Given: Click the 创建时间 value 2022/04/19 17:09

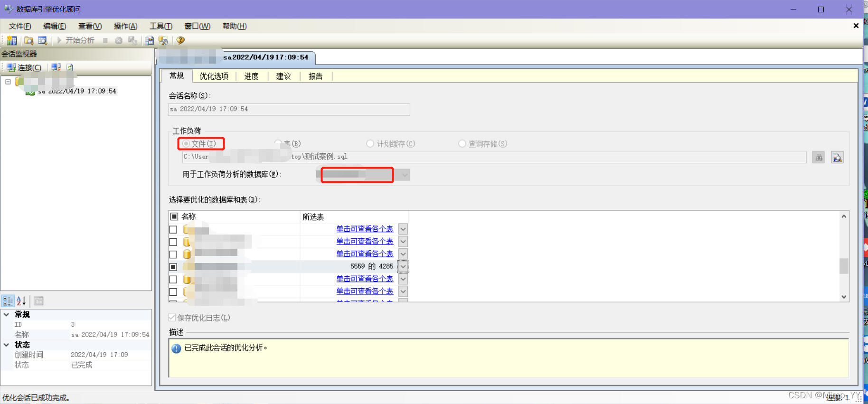Looking at the screenshot, I should pos(99,355).
